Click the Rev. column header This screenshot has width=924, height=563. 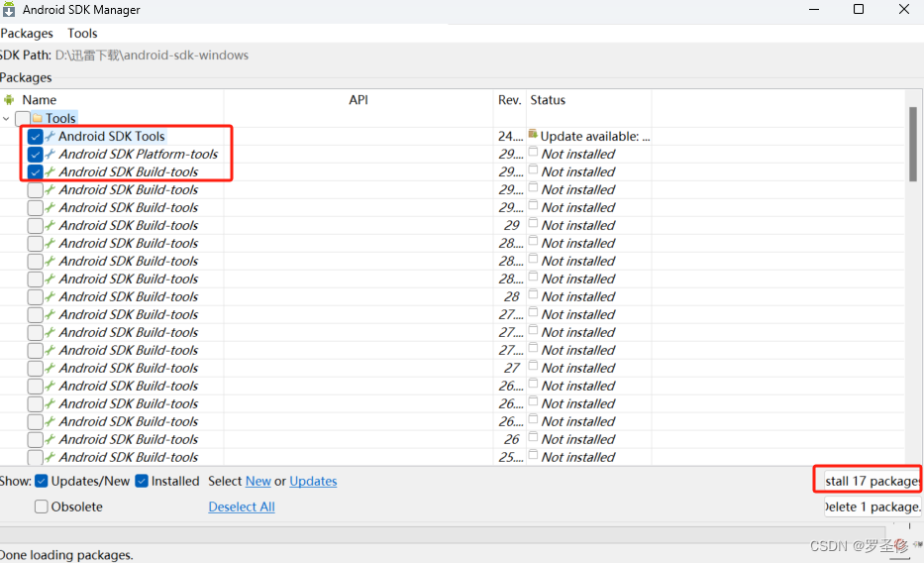(x=510, y=100)
